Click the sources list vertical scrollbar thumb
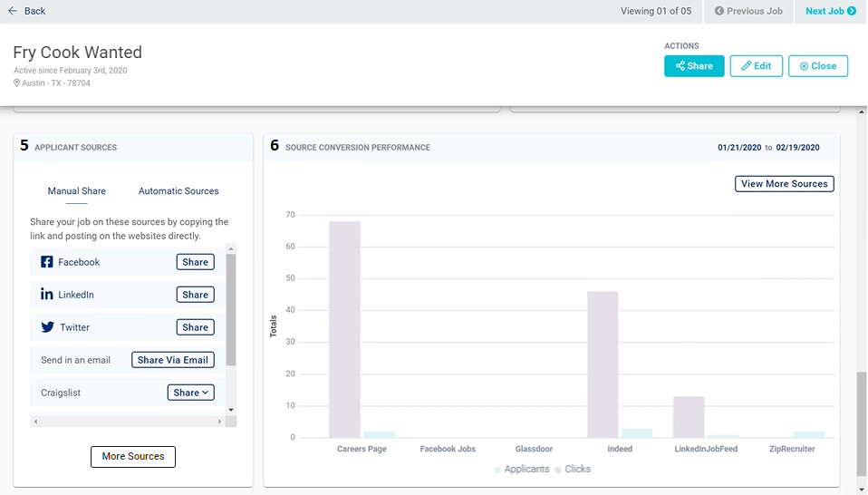Viewport: 868px width, 495px height. (231, 310)
